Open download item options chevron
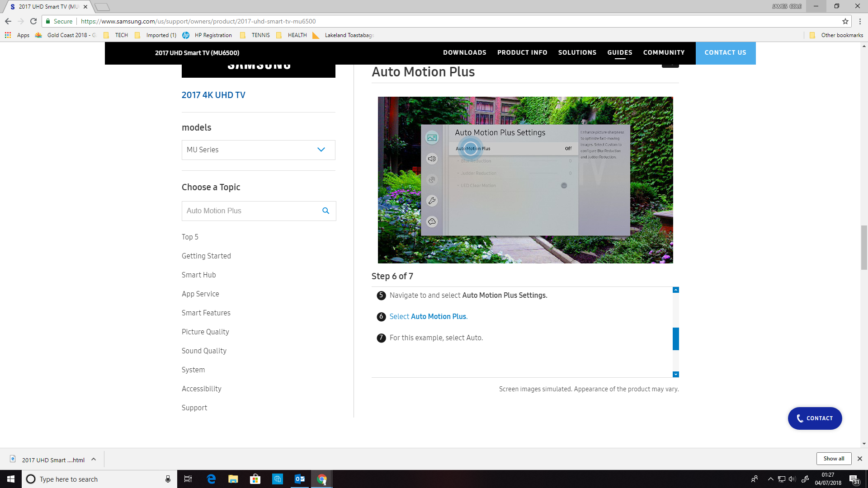Image resolution: width=868 pixels, height=488 pixels. coord(94,460)
